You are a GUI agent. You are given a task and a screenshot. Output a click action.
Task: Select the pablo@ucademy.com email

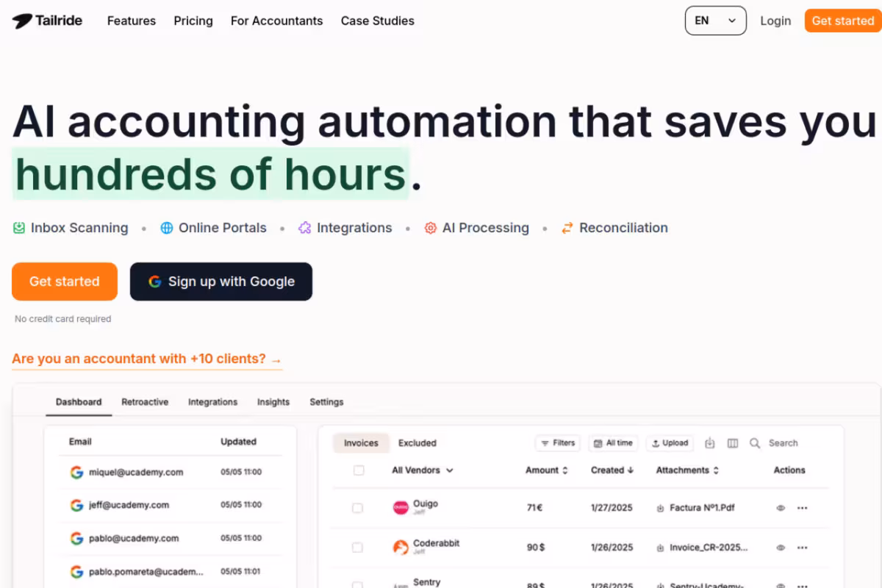point(134,538)
